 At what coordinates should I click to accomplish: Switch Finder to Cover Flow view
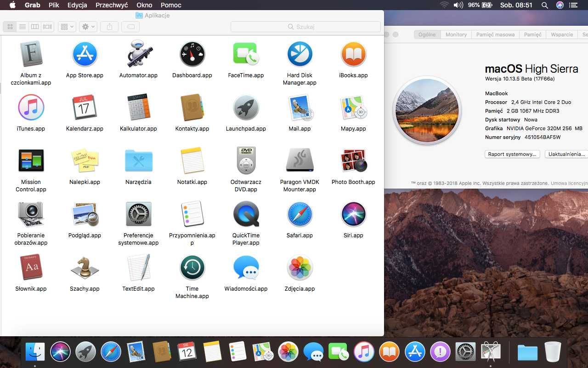48,27
